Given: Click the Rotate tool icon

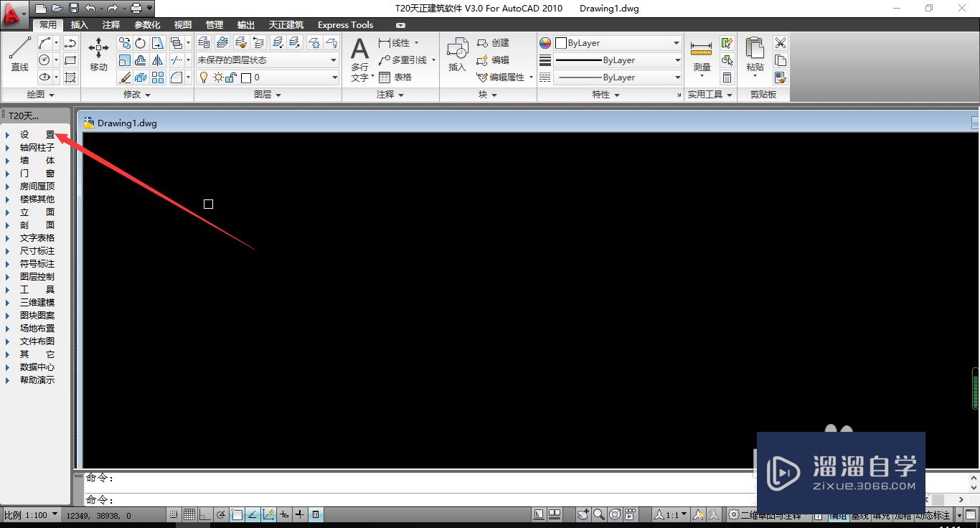Looking at the screenshot, I should [141, 43].
